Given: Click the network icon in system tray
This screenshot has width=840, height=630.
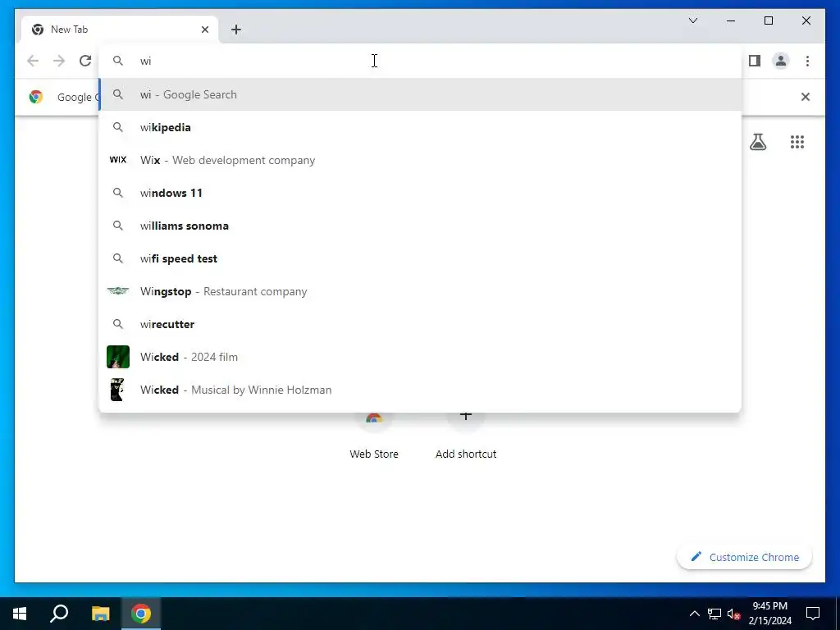Looking at the screenshot, I should click(x=714, y=614).
